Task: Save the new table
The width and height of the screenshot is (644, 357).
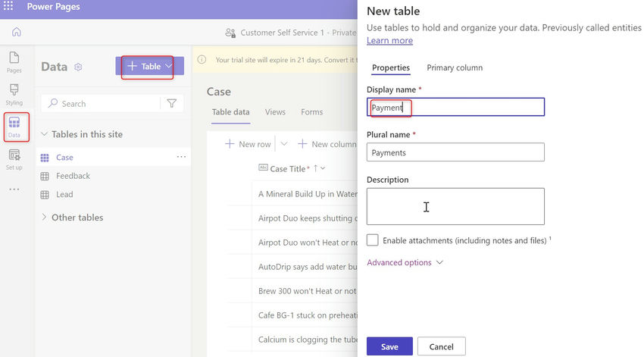Action: click(389, 346)
